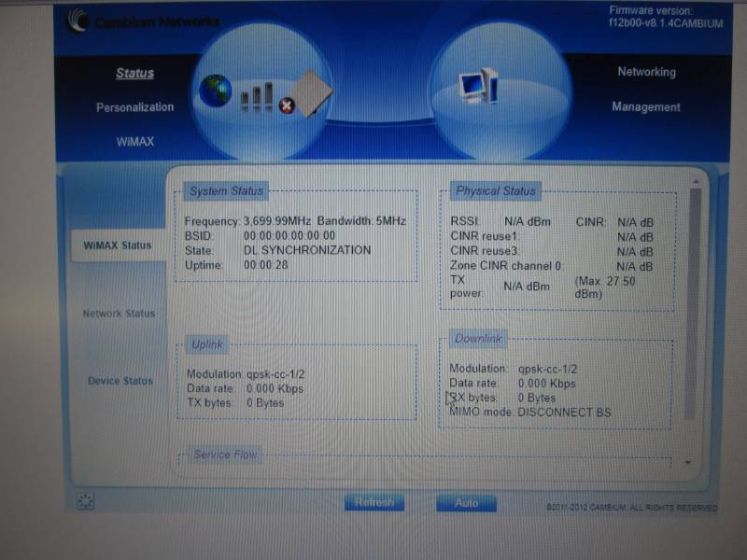Click the Zone CINR channel 0 label
The height and width of the screenshot is (560, 747).
(x=506, y=266)
